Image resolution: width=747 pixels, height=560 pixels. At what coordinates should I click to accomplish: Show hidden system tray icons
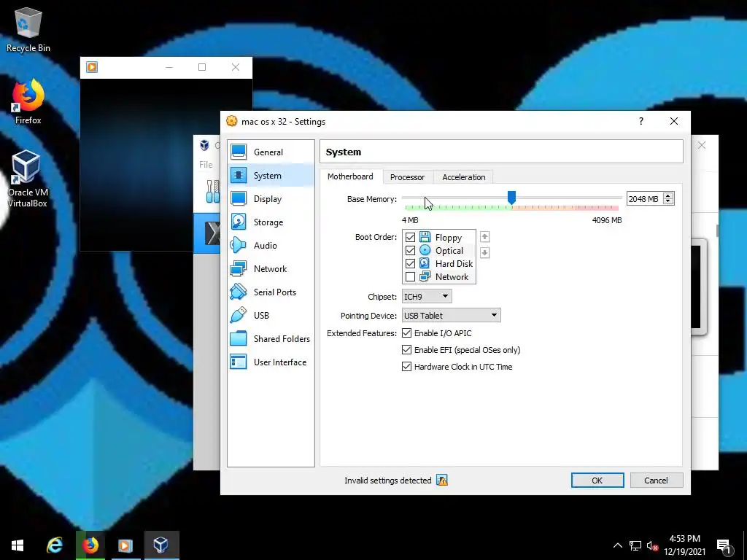pyautogui.click(x=617, y=545)
